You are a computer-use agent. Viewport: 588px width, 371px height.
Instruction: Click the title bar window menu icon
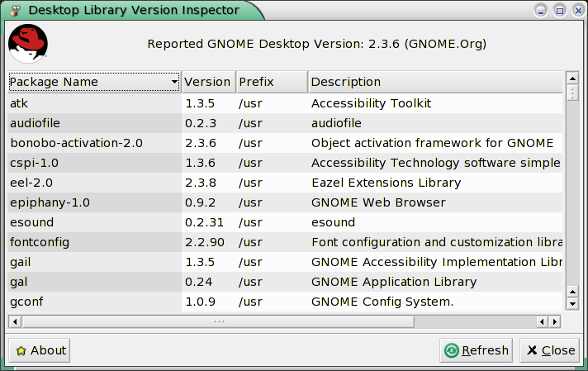click(x=15, y=11)
